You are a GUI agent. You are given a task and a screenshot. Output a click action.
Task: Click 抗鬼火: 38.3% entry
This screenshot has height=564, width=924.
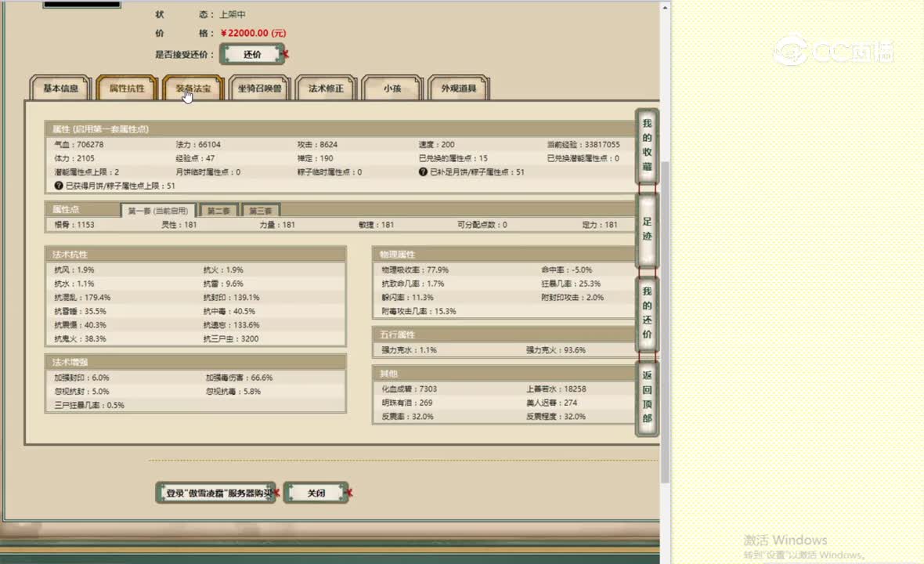tap(80, 339)
